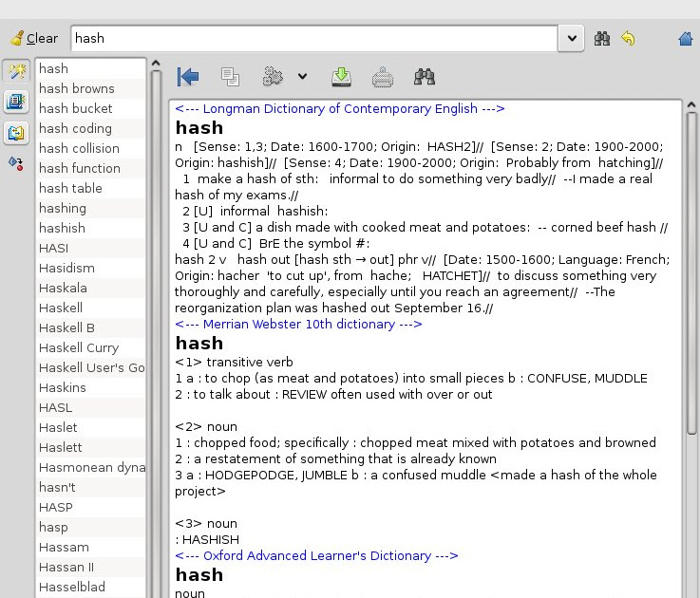This screenshot has width=700, height=598.
Task: Select "hasn't" entry
Action: coord(90,487)
